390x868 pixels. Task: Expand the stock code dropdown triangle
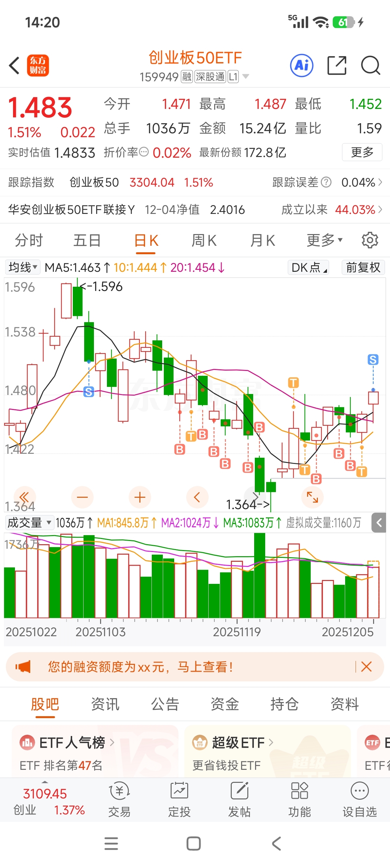click(246, 76)
